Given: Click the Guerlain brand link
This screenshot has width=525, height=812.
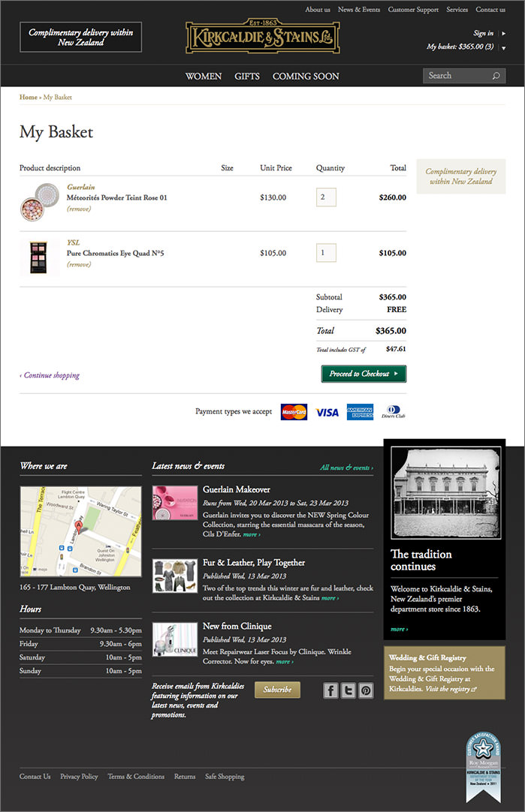Looking at the screenshot, I should 81,187.
